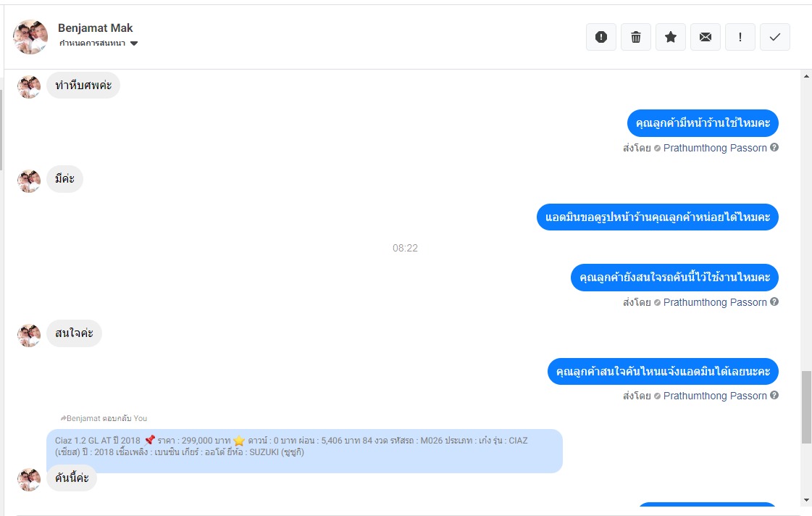Click the 'สนใจค่ะ' message bubble
812x516 pixels.
tap(74, 333)
